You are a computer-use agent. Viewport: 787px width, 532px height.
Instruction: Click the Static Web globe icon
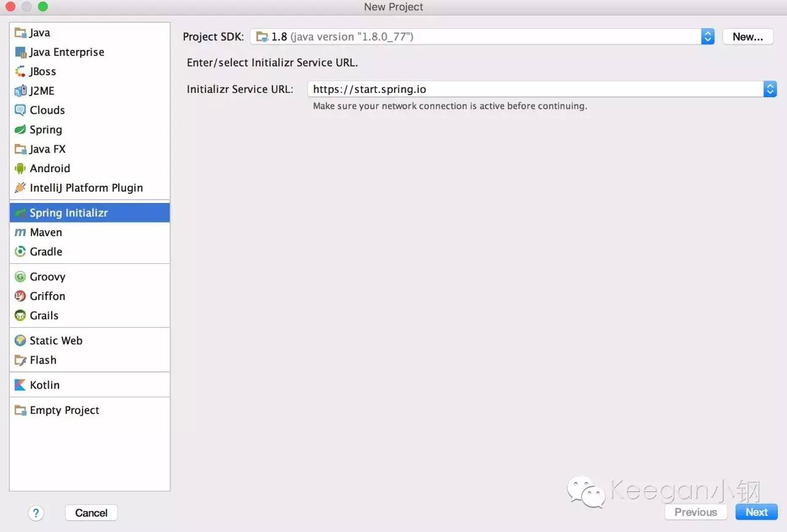tap(20, 341)
